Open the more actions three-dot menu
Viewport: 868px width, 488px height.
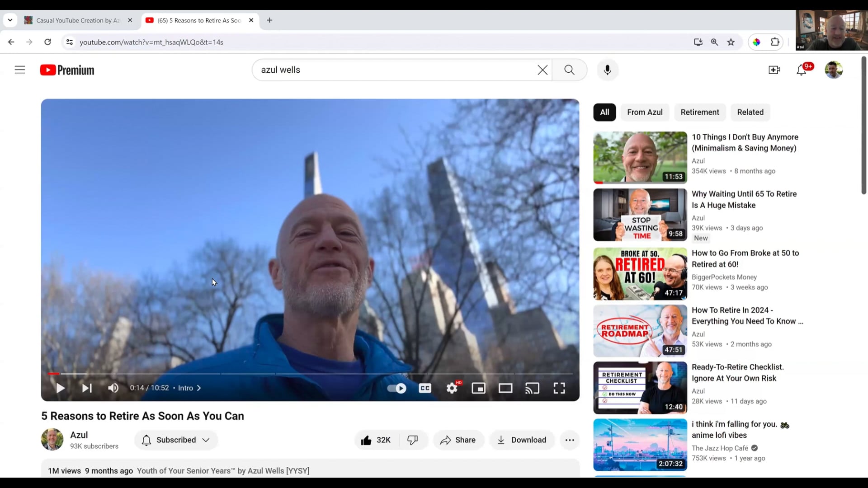[570, 440]
